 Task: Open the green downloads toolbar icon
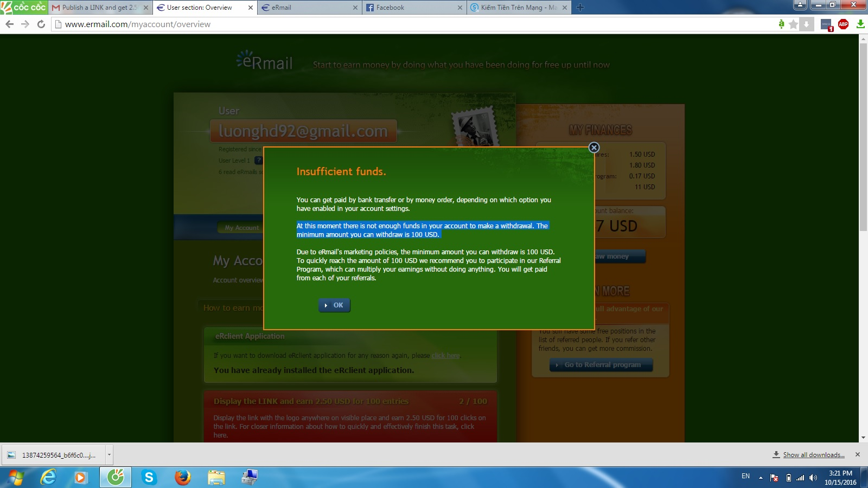click(860, 24)
